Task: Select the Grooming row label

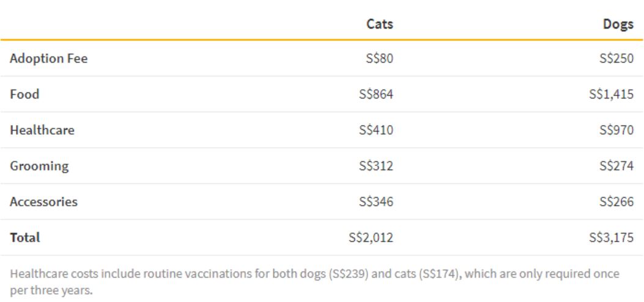Action: [x=39, y=166]
